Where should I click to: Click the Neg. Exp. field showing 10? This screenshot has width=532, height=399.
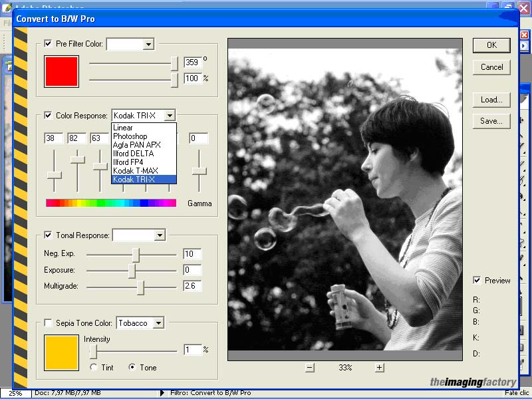tap(192, 254)
